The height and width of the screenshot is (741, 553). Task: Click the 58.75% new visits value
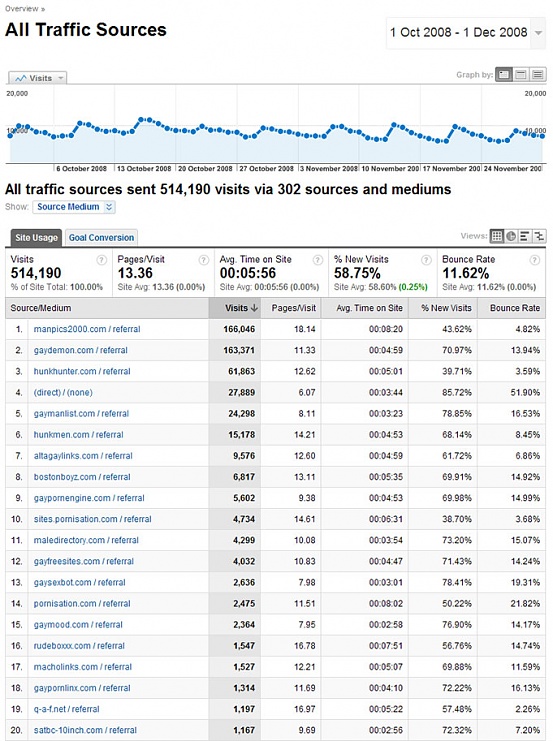pos(357,273)
